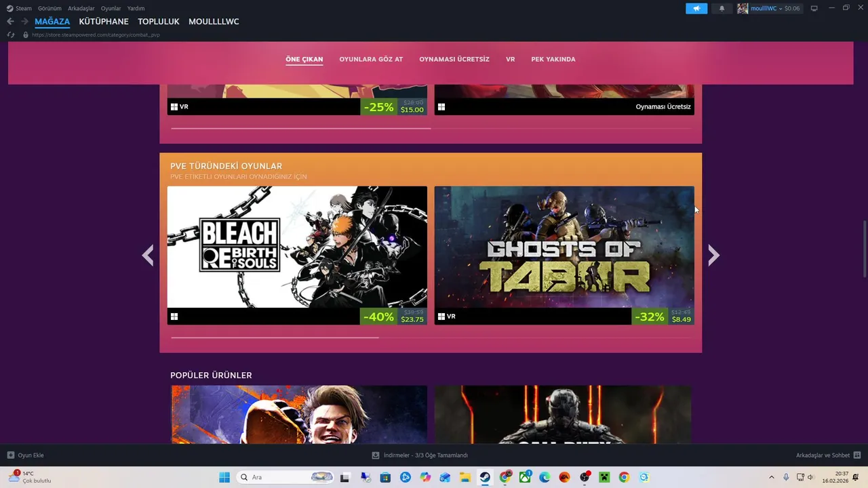Click the page vertical scrollbar thumb

864,248
